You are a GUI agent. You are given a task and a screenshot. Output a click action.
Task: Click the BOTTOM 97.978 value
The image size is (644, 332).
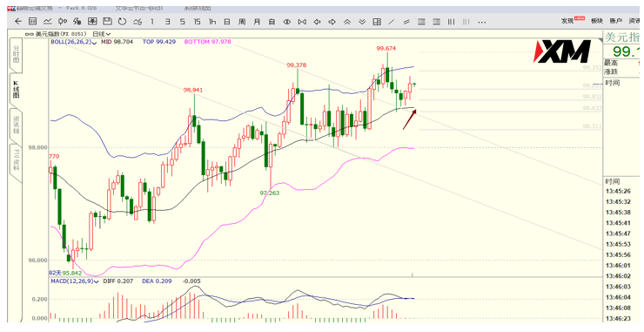208,42
